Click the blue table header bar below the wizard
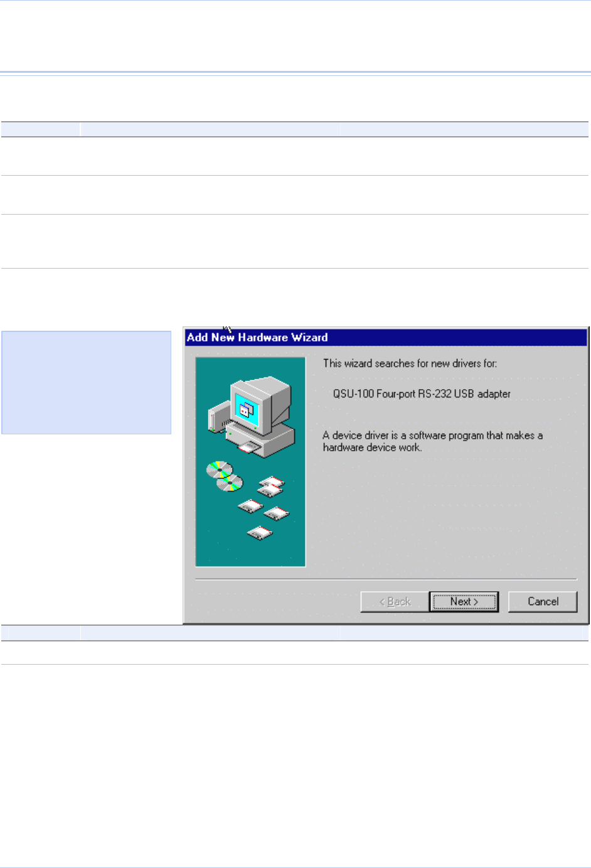591x868 pixels. click(295, 633)
